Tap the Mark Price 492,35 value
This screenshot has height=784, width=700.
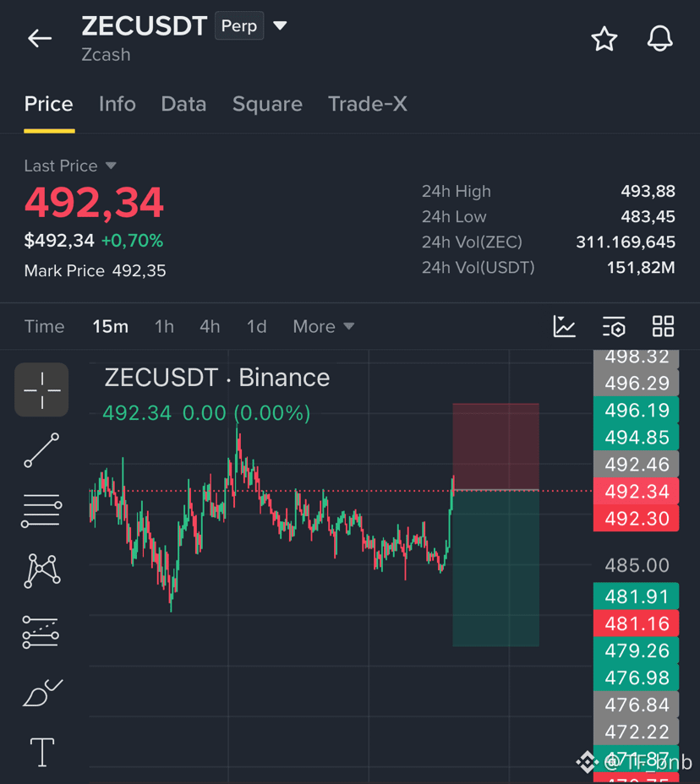(139, 270)
